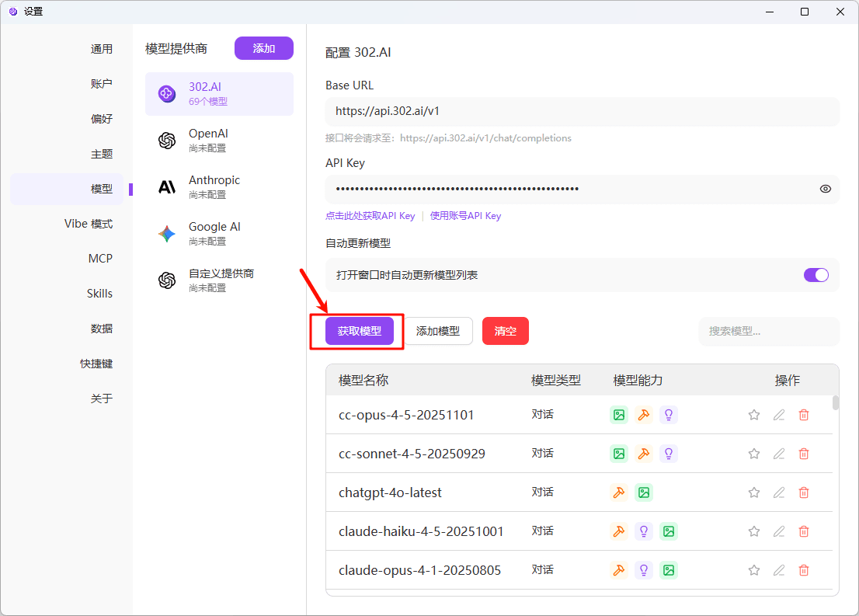Click the 添加 provider button

pos(264,48)
